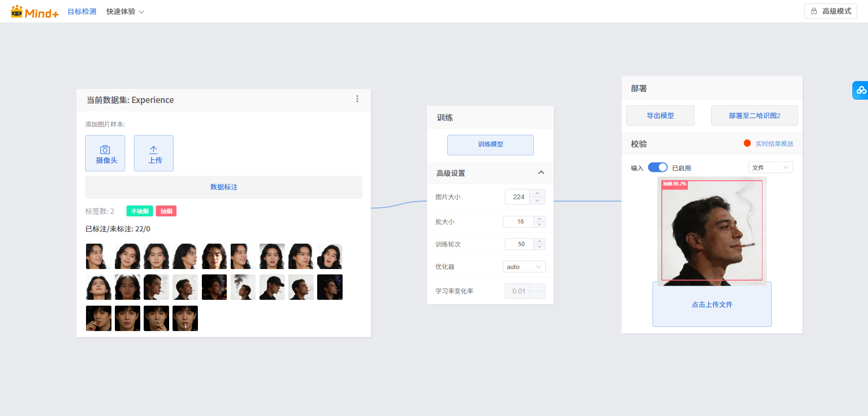Select the first dataset image thumbnail
Viewport: 868px width, 416px height.
(x=98, y=256)
